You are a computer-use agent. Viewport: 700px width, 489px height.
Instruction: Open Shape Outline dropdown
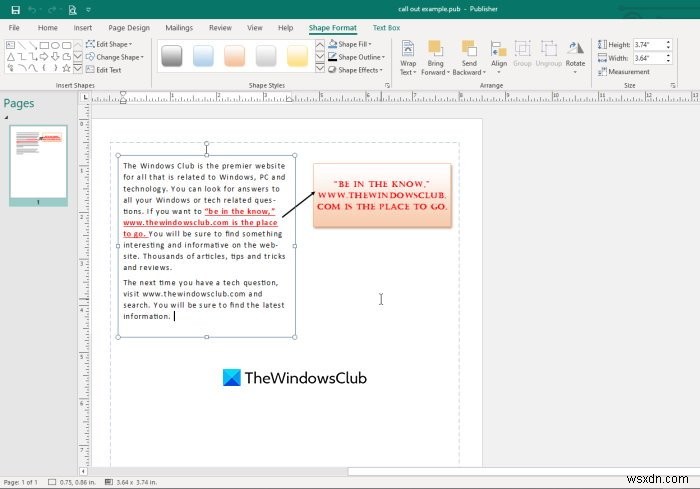click(356, 57)
